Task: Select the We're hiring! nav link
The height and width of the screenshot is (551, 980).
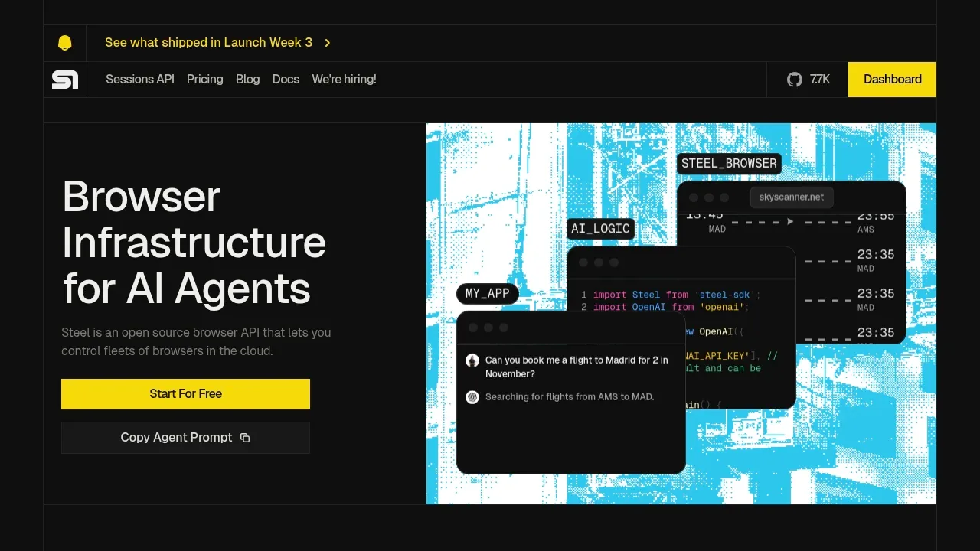Action: [x=344, y=80]
